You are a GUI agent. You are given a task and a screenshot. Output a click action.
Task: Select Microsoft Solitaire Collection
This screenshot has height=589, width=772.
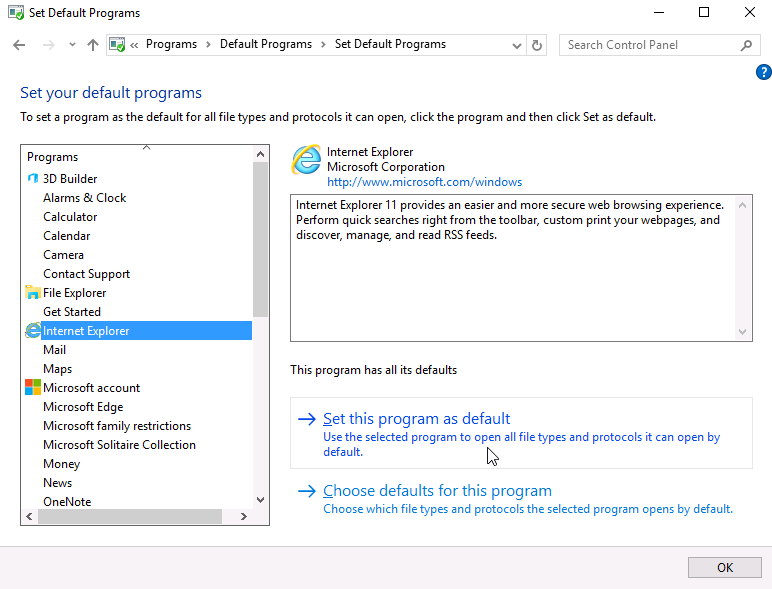point(119,445)
